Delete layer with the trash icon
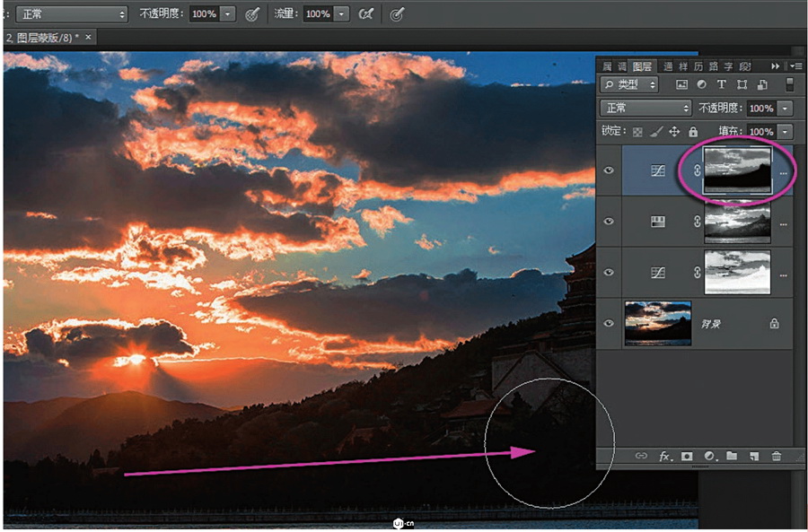The width and height of the screenshot is (808, 532). [777, 457]
